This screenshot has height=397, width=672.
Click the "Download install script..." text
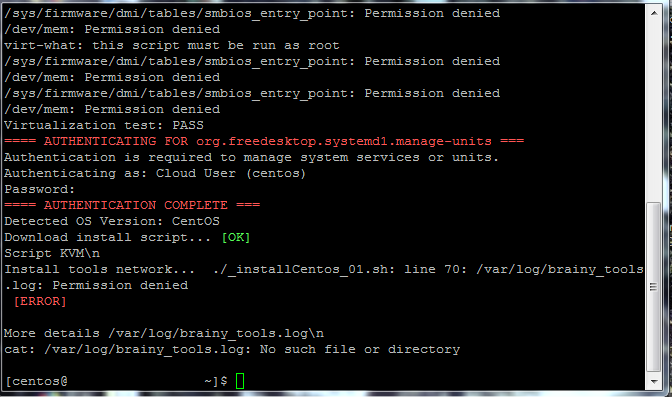click(108, 237)
